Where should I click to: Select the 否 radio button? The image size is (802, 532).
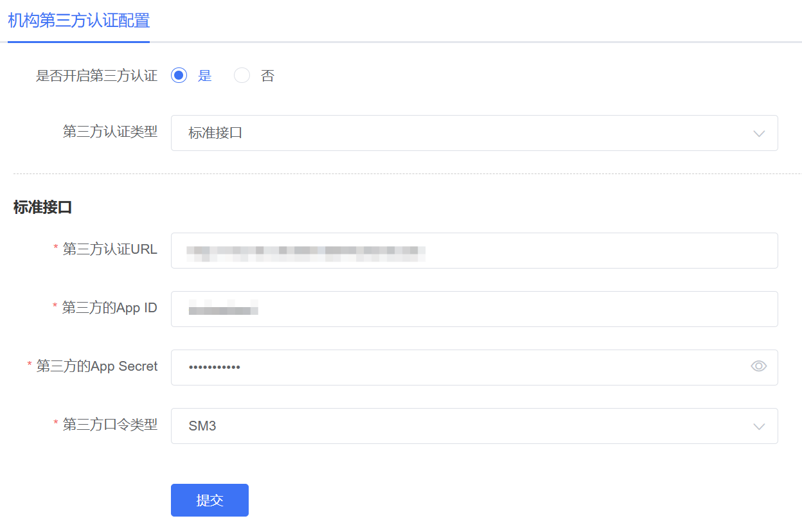tap(242, 75)
